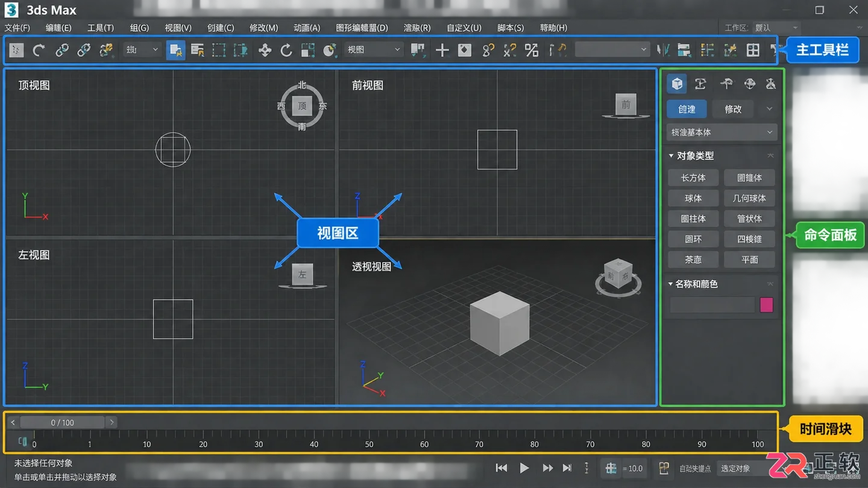
Task: Activate the Select and Rotate tool
Action: click(286, 50)
